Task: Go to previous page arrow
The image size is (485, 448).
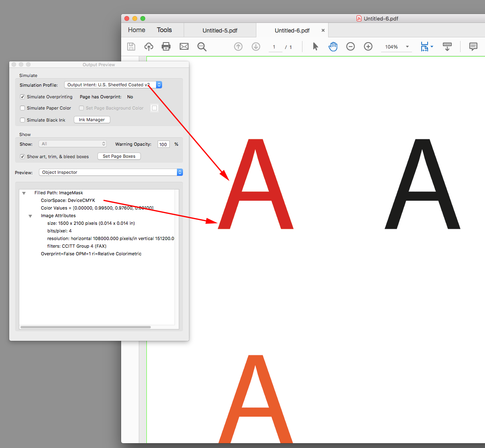Action: tap(238, 47)
